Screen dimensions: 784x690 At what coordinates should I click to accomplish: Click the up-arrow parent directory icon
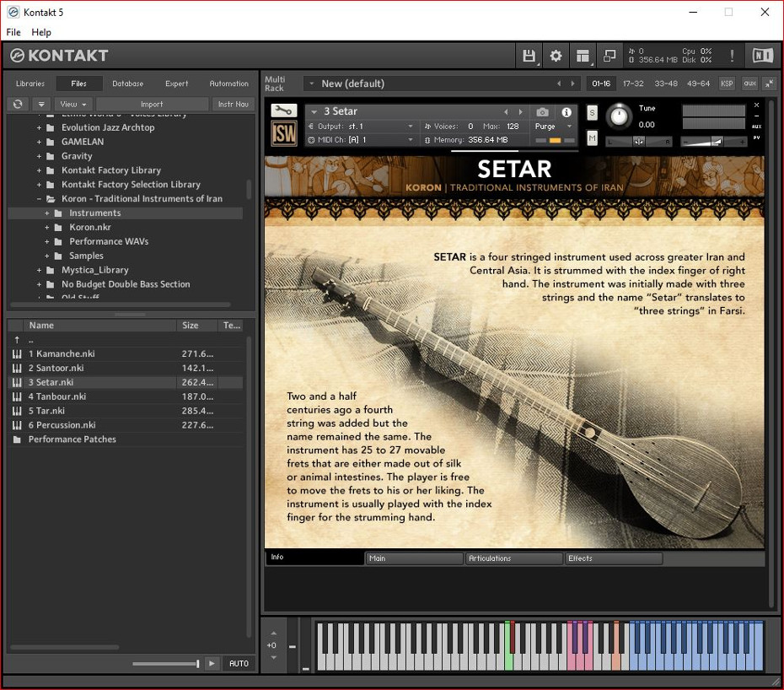[x=17, y=340]
